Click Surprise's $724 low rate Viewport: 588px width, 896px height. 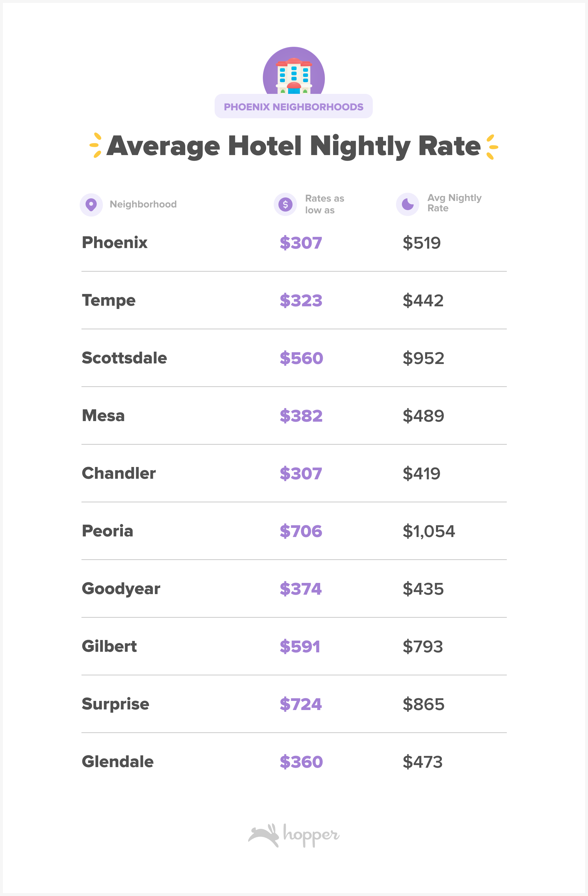point(300,704)
